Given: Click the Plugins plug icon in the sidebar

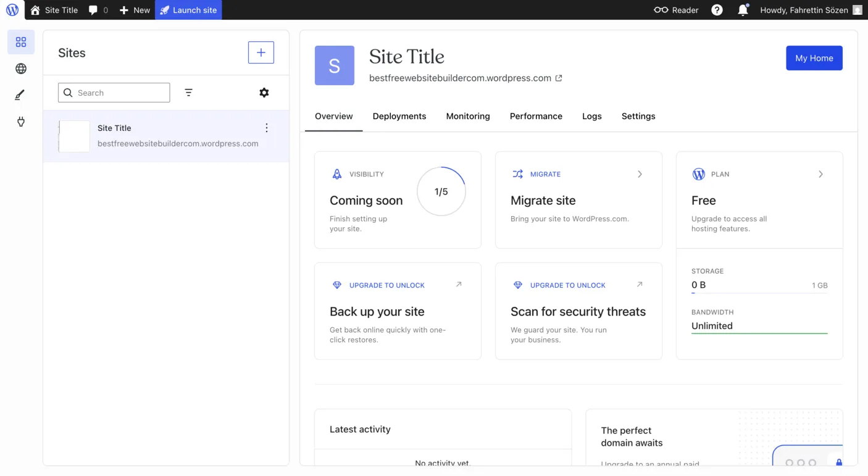Looking at the screenshot, I should pos(21,122).
